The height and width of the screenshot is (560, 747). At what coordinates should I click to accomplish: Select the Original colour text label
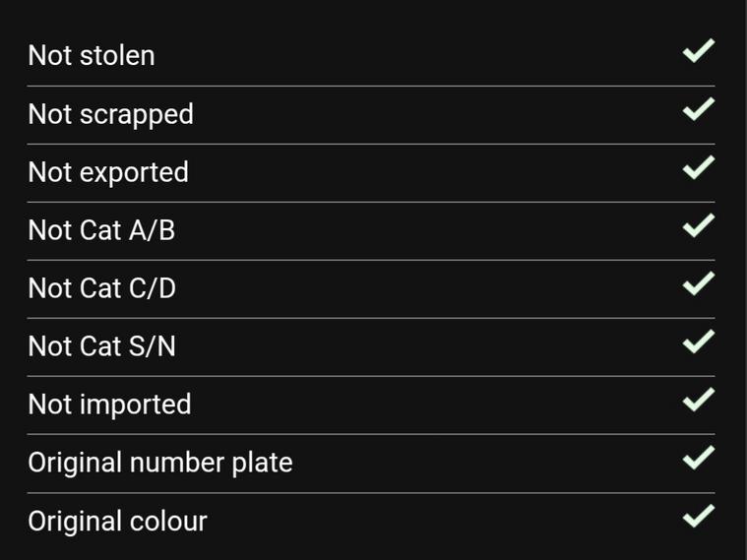117,521
